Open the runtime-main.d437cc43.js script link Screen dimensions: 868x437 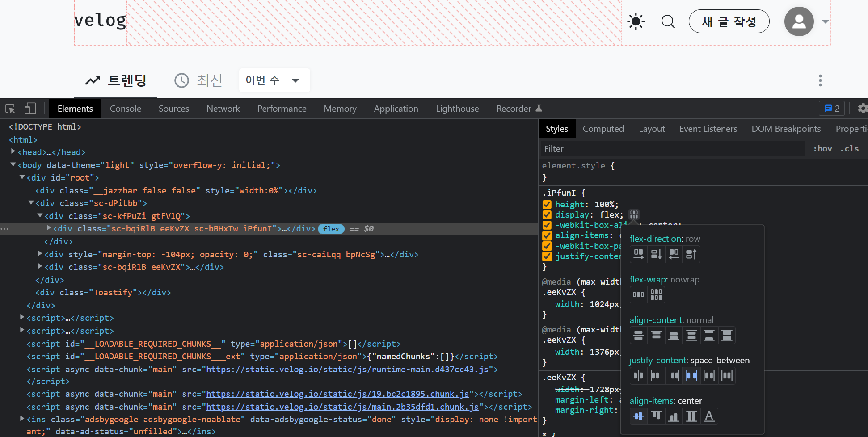[x=347, y=370]
